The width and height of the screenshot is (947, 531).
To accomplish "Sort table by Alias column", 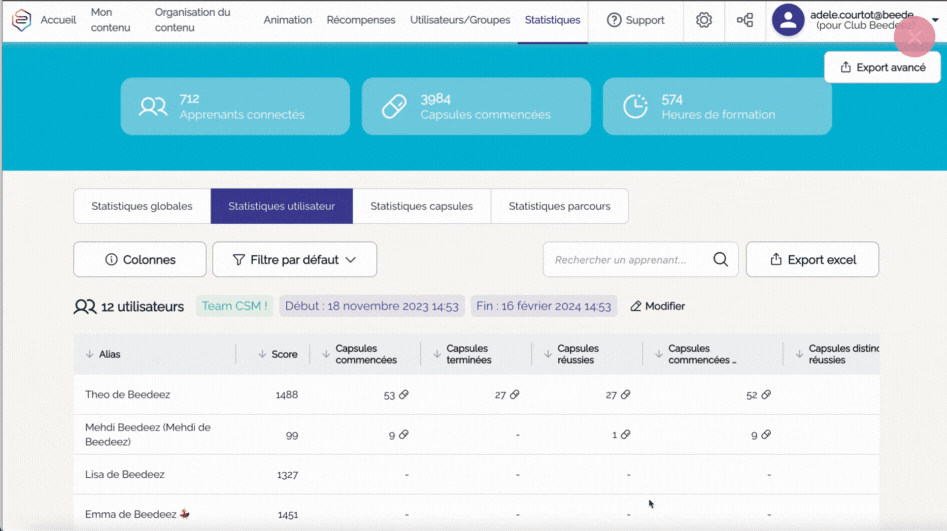I will (90, 354).
